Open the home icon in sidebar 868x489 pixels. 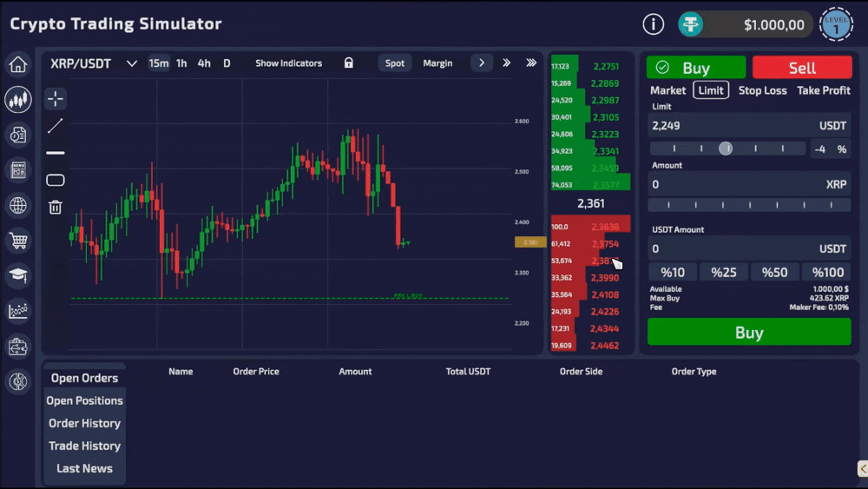[x=18, y=64]
